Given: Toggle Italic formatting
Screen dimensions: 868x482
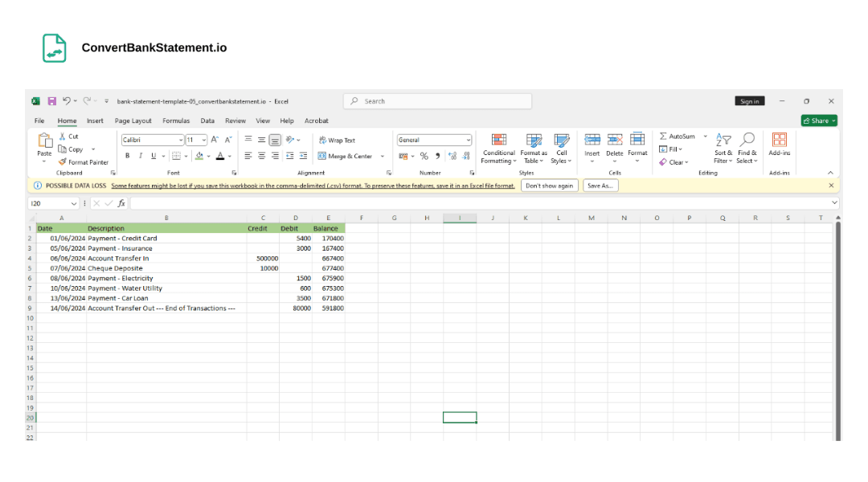Looking at the screenshot, I should [140, 156].
